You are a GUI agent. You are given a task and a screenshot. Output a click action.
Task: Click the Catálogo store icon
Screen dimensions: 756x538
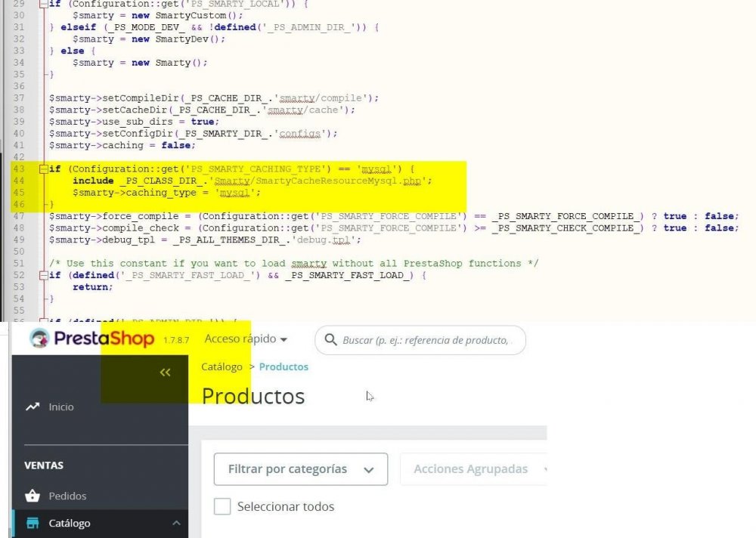click(x=33, y=523)
